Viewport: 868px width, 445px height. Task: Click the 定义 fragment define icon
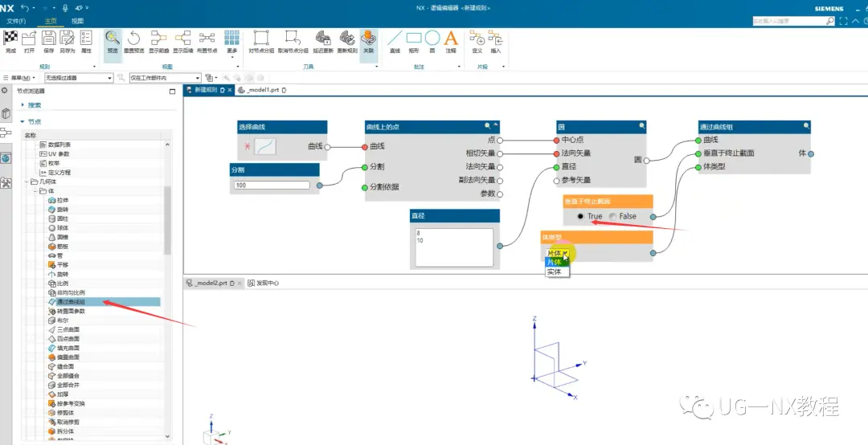[477, 39]
